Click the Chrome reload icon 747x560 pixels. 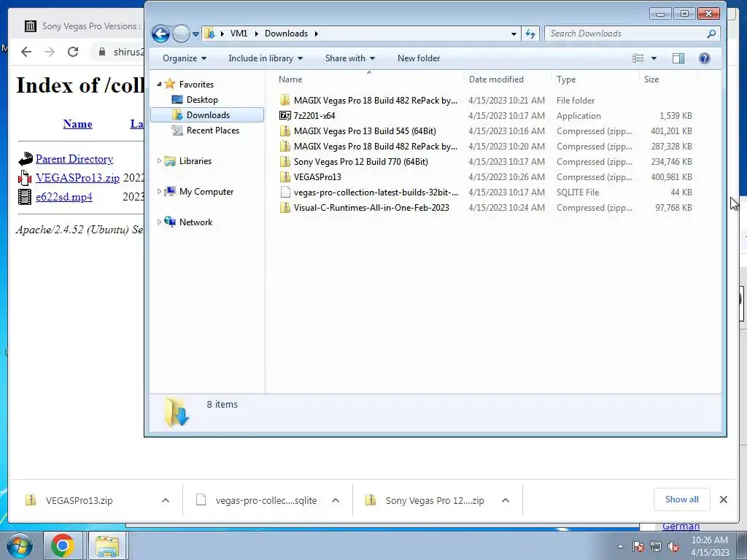(x=73, y=52)
